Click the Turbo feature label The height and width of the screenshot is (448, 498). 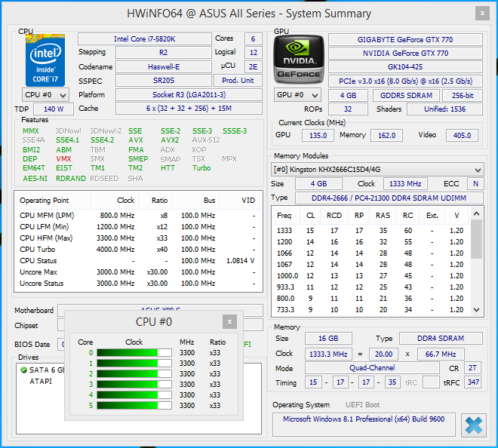click(201, 168)
